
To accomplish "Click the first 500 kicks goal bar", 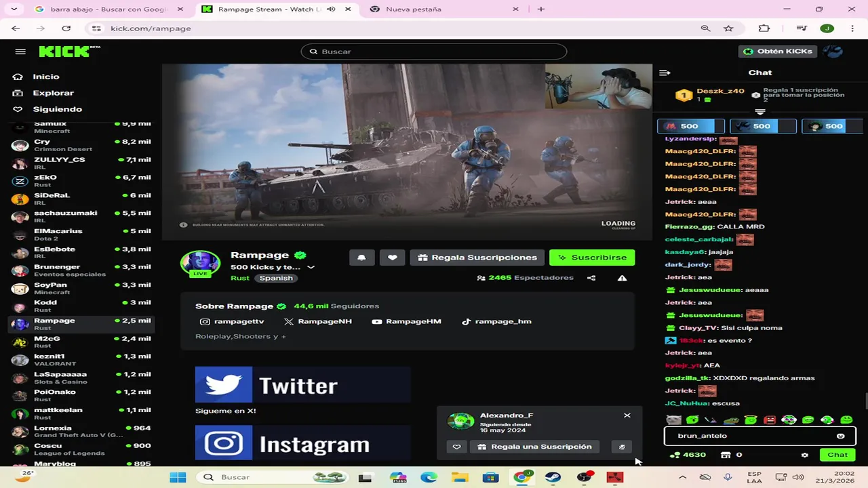I will tap(690, 126).
